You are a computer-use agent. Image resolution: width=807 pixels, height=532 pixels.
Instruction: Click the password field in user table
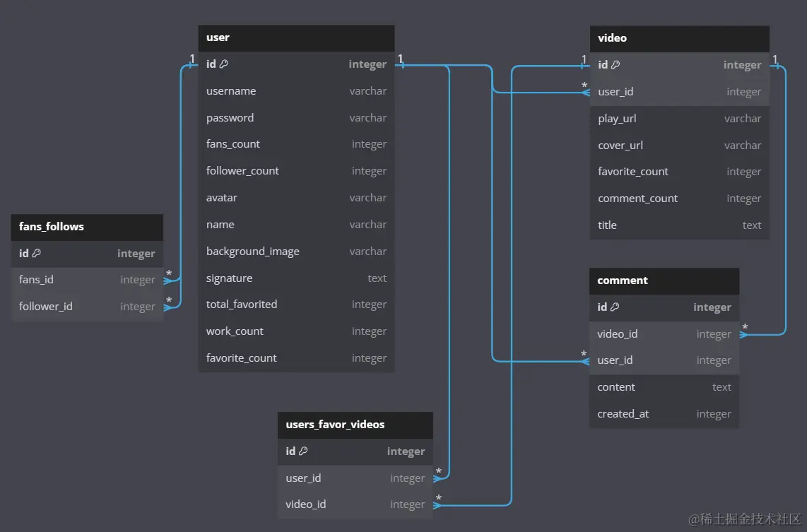pyautogui.click(x=297, y=118)
